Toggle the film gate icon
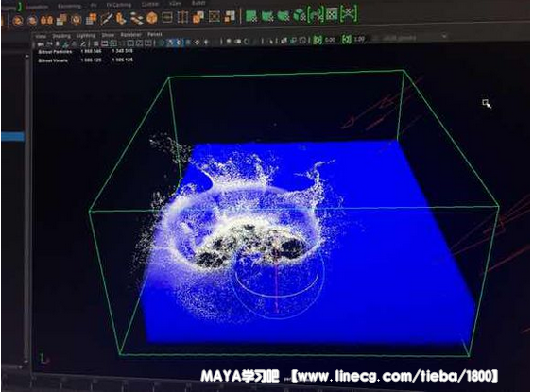Viewport: 533px width, 392px height. (105, 43)
